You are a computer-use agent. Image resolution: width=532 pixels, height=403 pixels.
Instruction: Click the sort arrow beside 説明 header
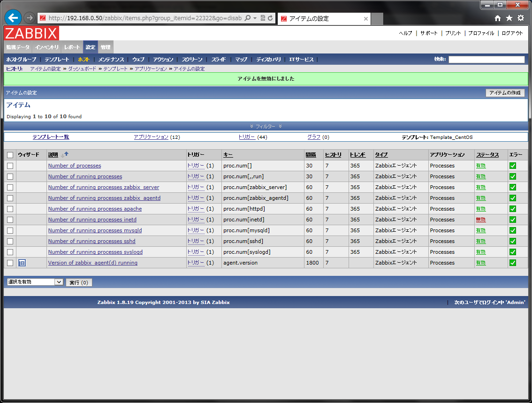point(65,155)
